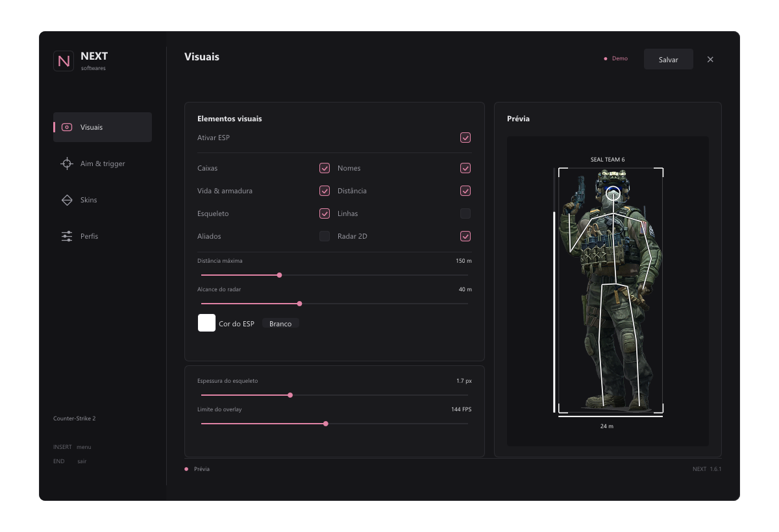The height and width of the screenshot is (532, 779).
Task: Click the END sair hotkey hint
Action: point(69,461)
